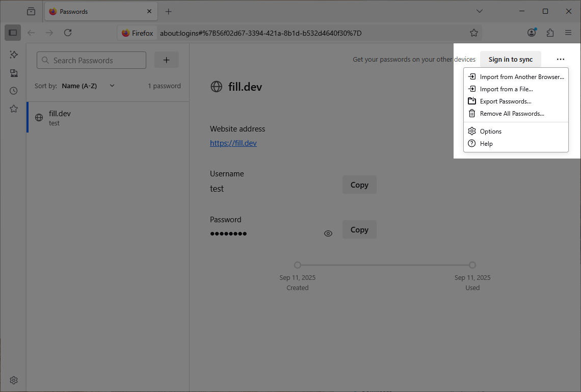Select the Passwords browser tab
Screen dimensions: 581x392
pos(101,12)
